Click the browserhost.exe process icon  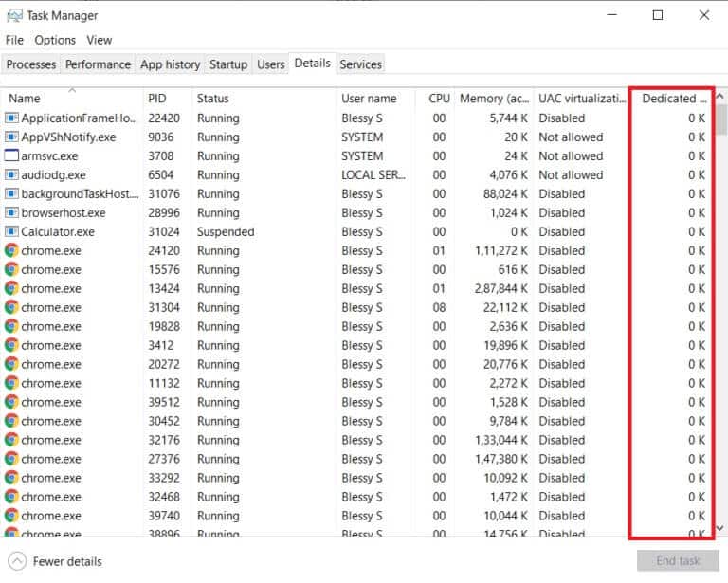[11, 213]
